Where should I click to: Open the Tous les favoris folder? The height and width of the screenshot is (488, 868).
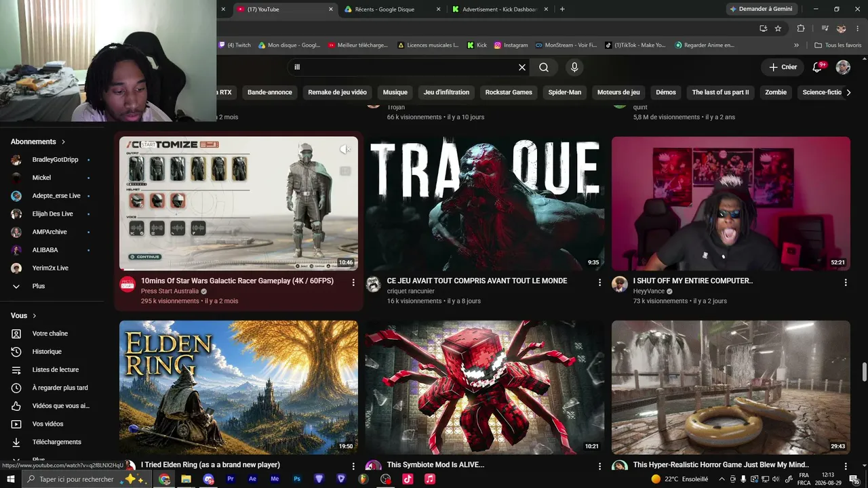pos(838,45)
